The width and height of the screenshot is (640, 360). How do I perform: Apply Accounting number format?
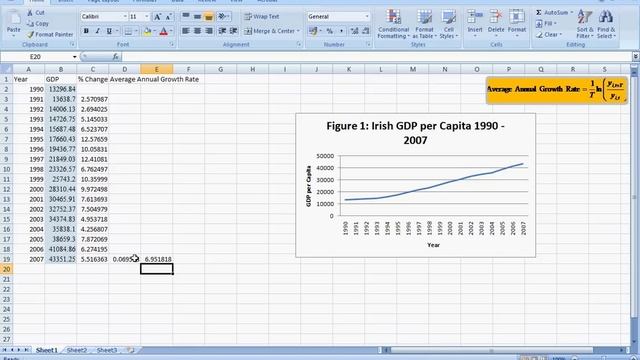coord(313,31)
